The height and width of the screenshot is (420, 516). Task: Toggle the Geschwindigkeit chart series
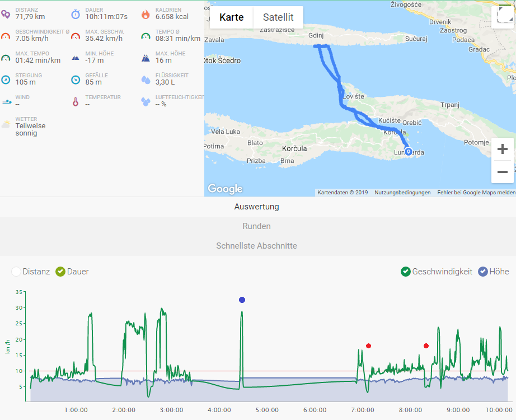(405, 270)
